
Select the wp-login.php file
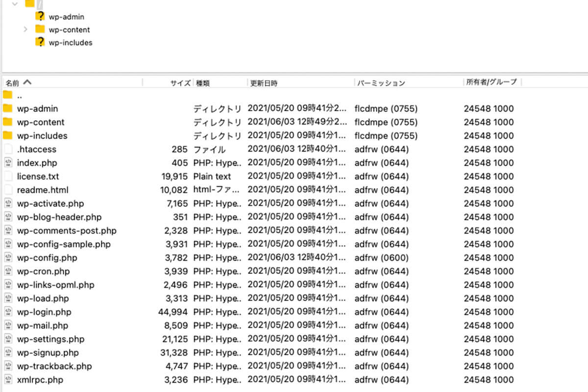coord(44,312)
